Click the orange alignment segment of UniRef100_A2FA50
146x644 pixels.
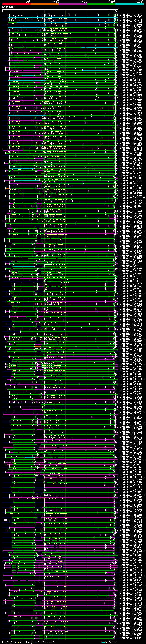point(26,593)
